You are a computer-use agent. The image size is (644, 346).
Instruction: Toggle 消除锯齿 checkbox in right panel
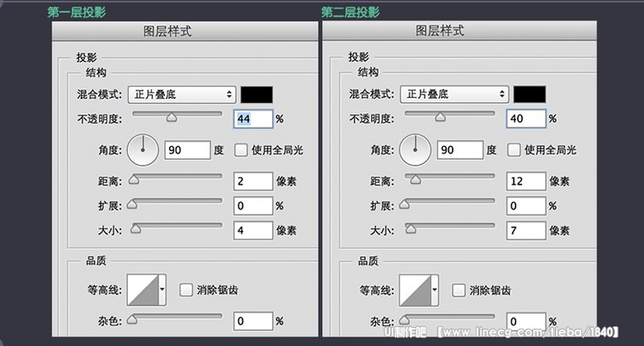click(x=459, y=290)
